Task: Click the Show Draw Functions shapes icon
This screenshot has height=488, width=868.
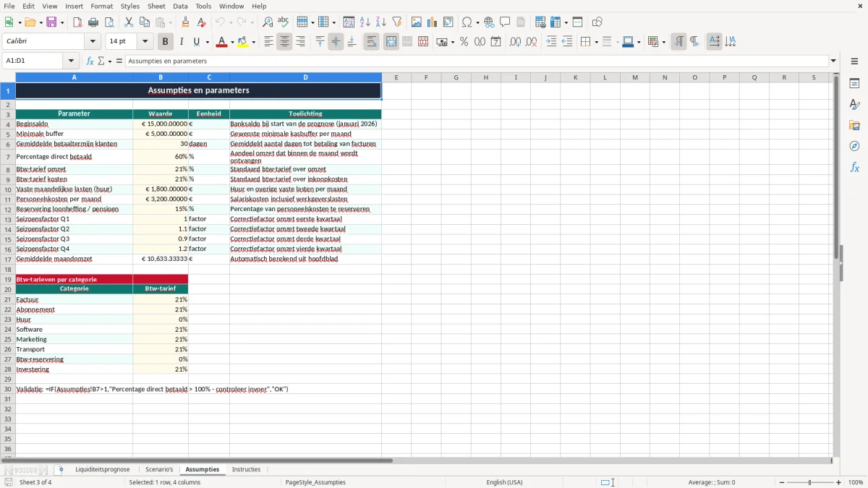Action: 597,22
